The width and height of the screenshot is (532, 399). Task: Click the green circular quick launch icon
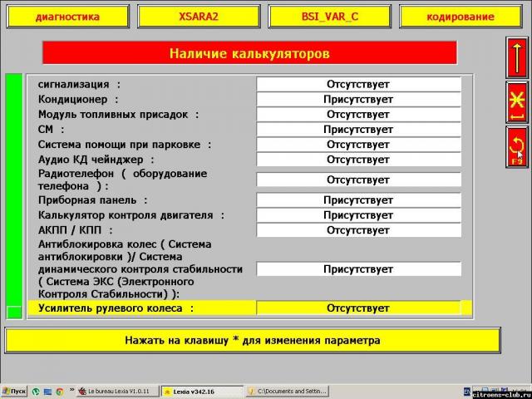36,392
